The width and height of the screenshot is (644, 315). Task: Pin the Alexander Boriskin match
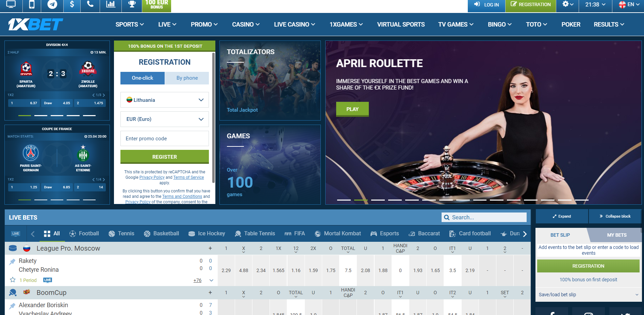click(12, 306)
